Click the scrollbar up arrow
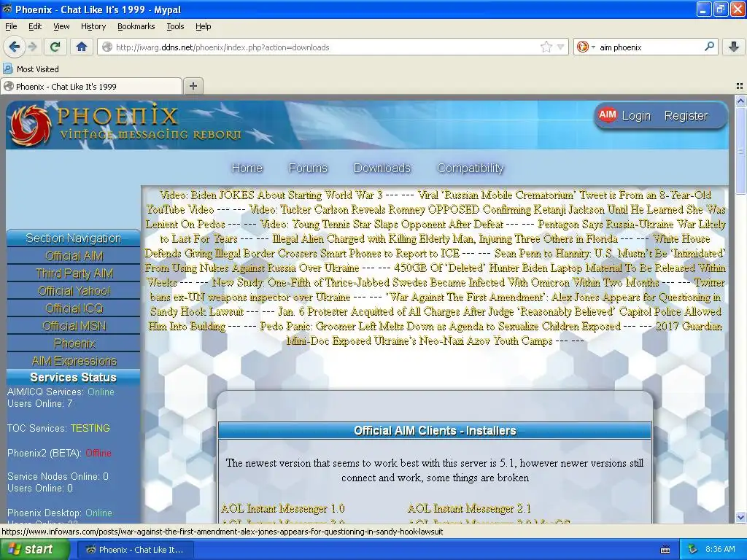747x560 pixels. click(740, 101)
